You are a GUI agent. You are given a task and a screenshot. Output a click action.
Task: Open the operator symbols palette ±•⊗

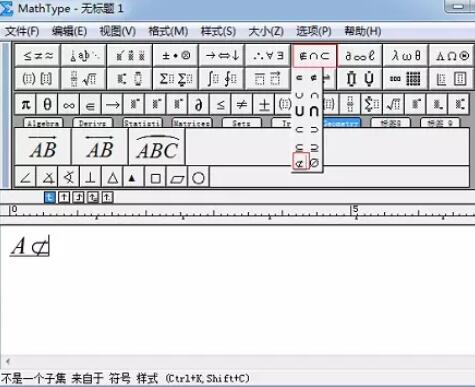click(x=176, y=55)
